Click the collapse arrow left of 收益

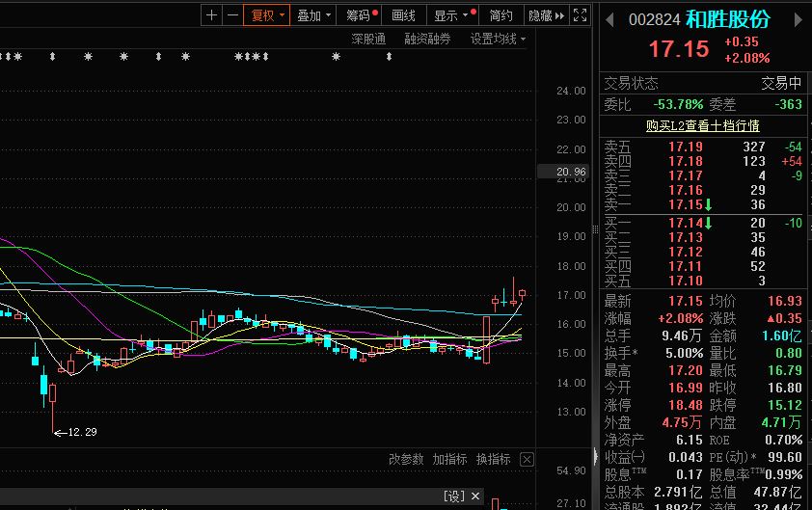tap(596, 456)
